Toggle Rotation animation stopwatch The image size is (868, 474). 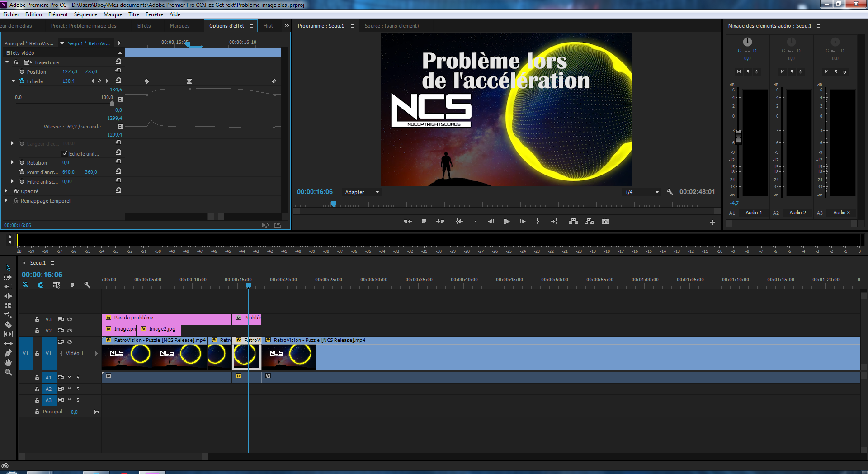[22, 162]
